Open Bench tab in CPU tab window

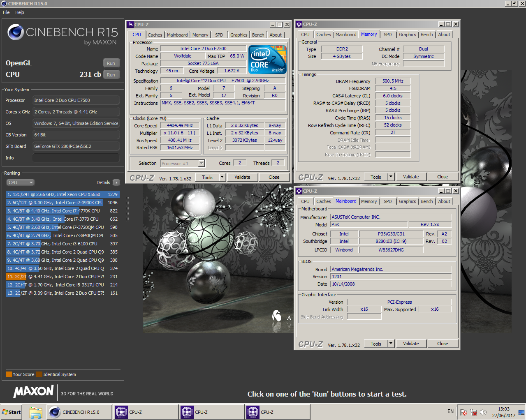click(x=258, y=35)
